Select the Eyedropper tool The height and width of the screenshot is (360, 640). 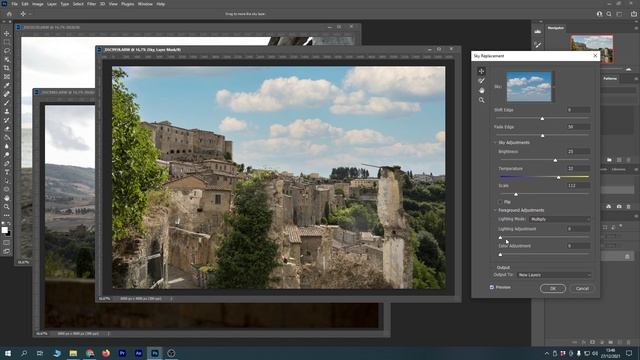pos(7,85)
